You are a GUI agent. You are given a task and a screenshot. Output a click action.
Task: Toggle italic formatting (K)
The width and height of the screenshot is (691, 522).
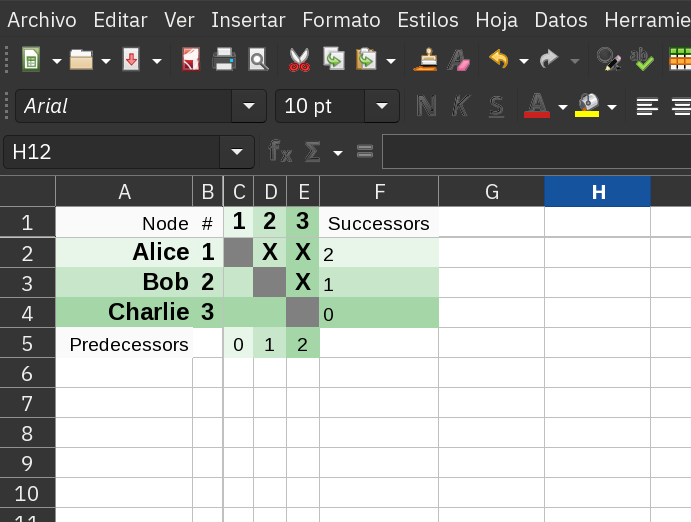click(461, 106)
